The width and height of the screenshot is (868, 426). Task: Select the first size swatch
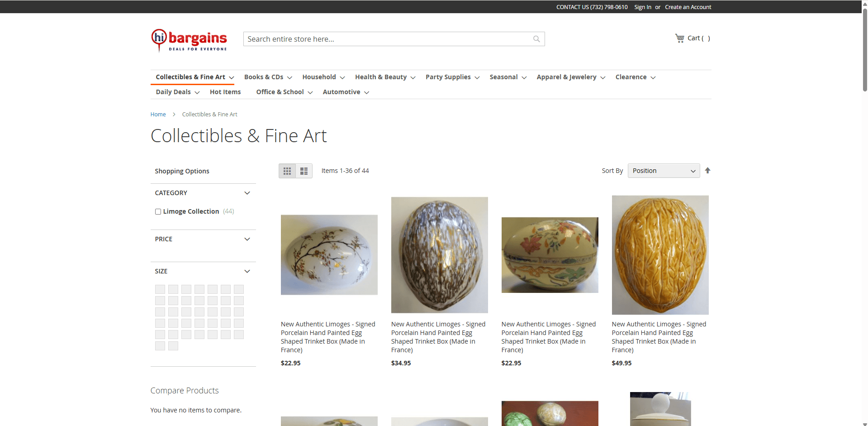tap(160, 289)
